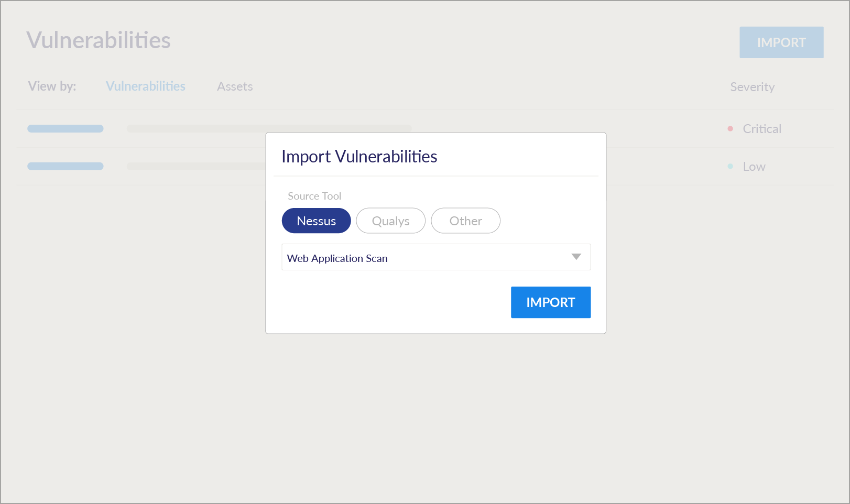Click the blue Low severity dot
This screenshot has height=504, width=850.
730,166
